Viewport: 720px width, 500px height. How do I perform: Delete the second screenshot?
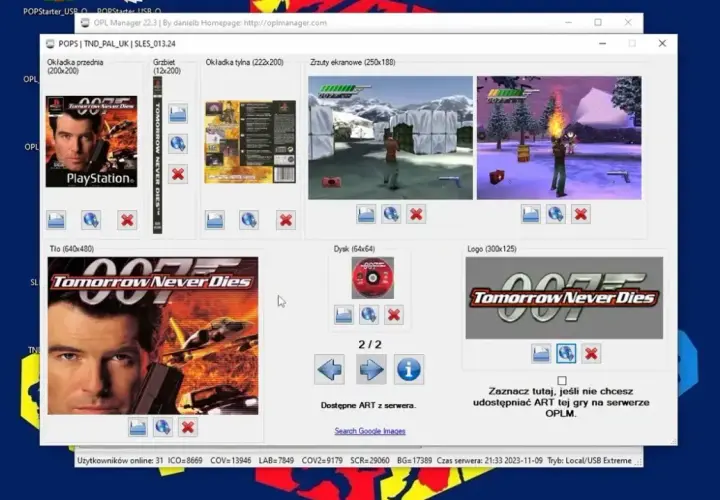tap(581, 214)
